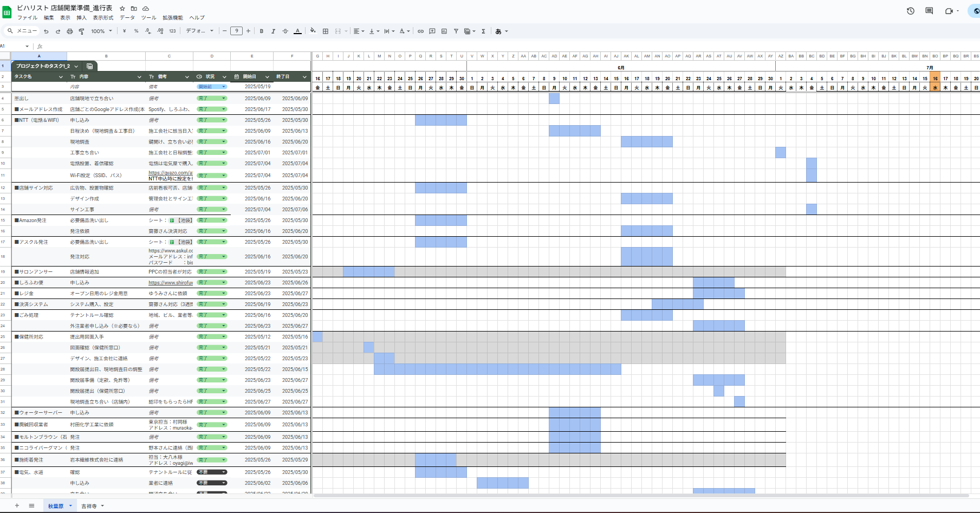
Task: Toggle strikethrough formatting
Action: (x=285, y=31)
